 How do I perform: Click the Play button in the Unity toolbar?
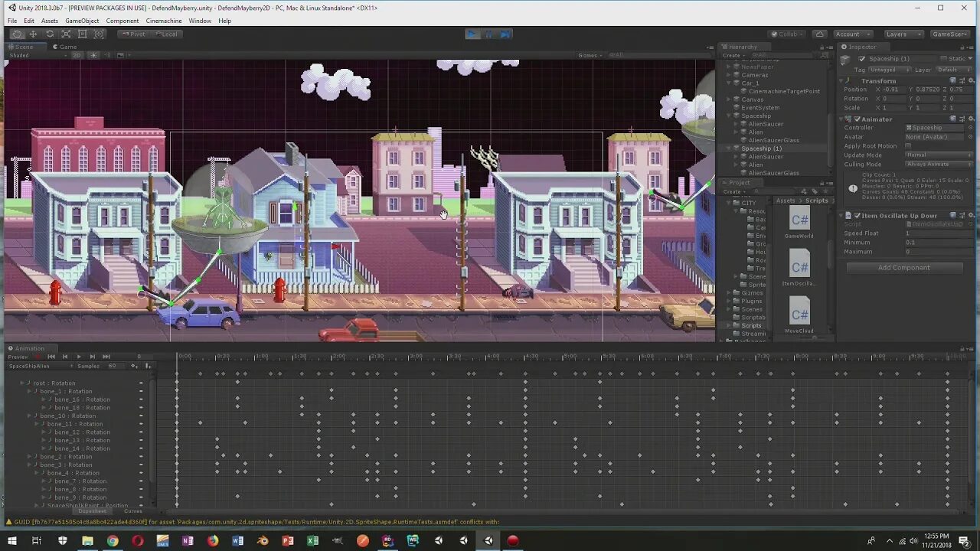[472, 34]
